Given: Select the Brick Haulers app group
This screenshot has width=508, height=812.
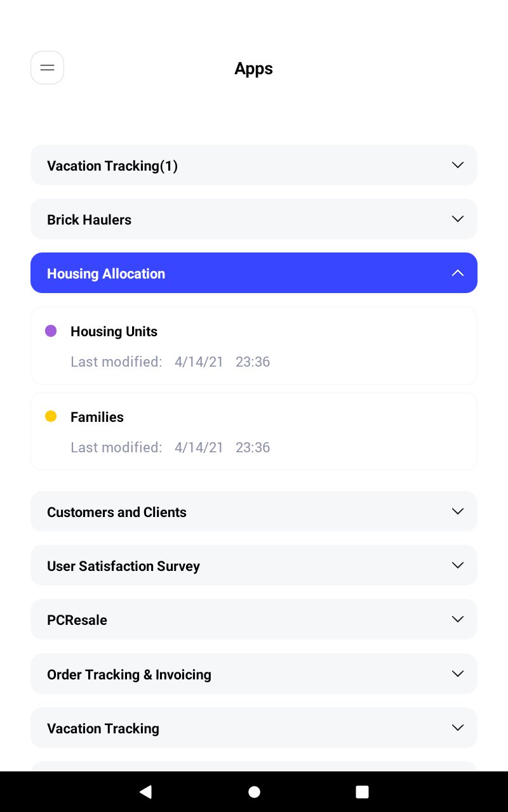Looking at the screenshot, I should pyautogui.click(x=90, y=219).
